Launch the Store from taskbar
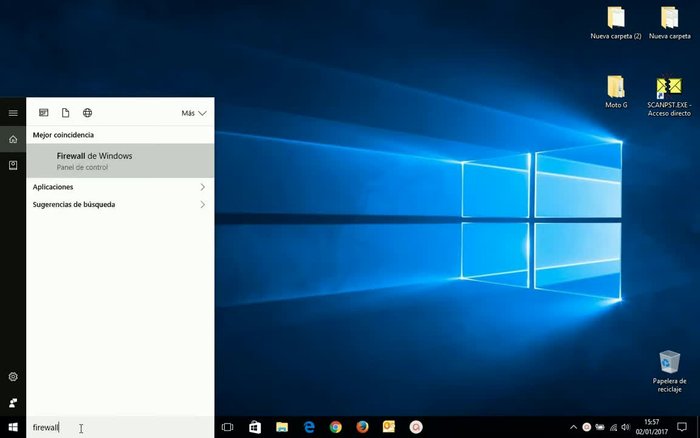The width and height of the screenshot is (700, 438). click(x=255, y=427)
